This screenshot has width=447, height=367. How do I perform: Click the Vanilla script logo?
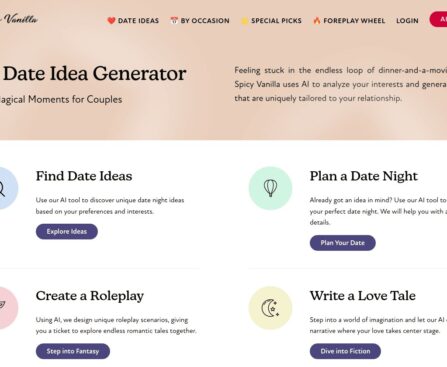[19, 19]
